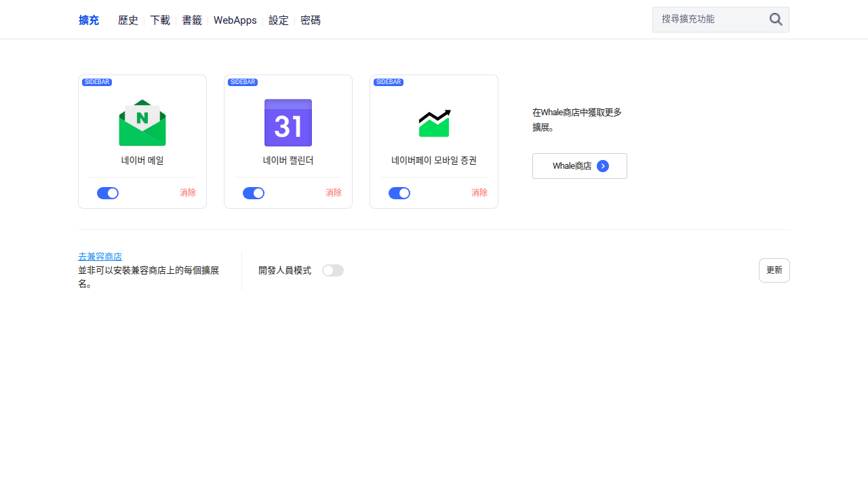
Task: Remove 네이버 메일 with 消除 link
Action: tap(188, 192)
